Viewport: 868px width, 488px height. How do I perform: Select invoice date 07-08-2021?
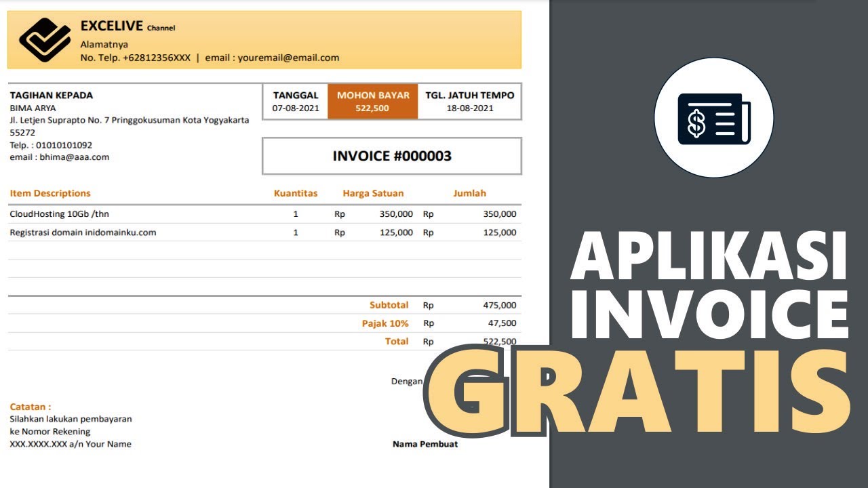(296, 108)
